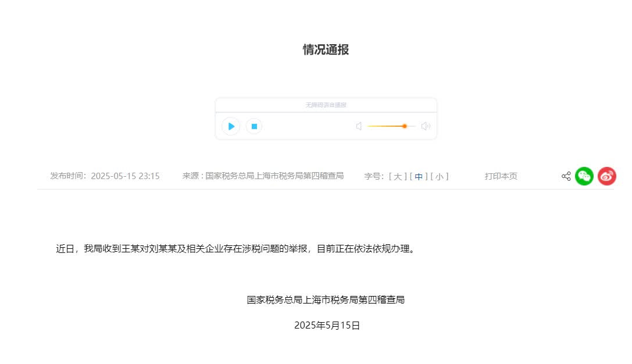Set font size to 大
The image size is (632, 364).
pyautogui.click(x=398, y=177)
